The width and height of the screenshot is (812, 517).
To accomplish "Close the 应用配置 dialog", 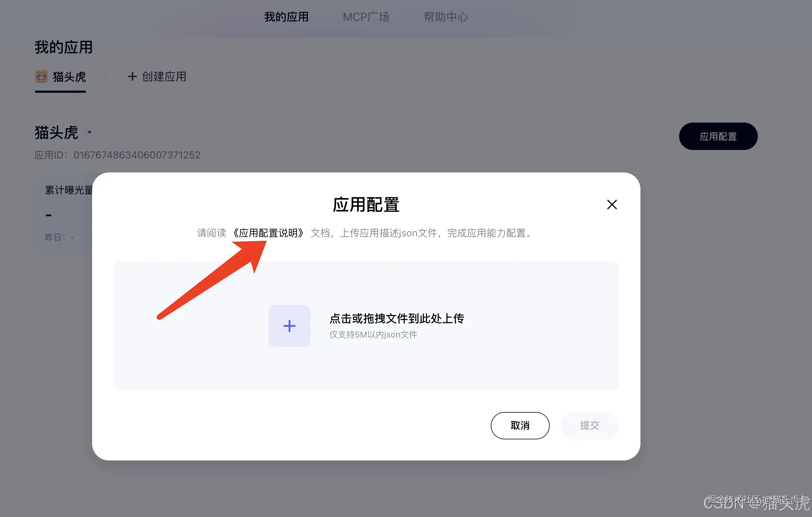I will pyautogui.click(x=612, y=204).
